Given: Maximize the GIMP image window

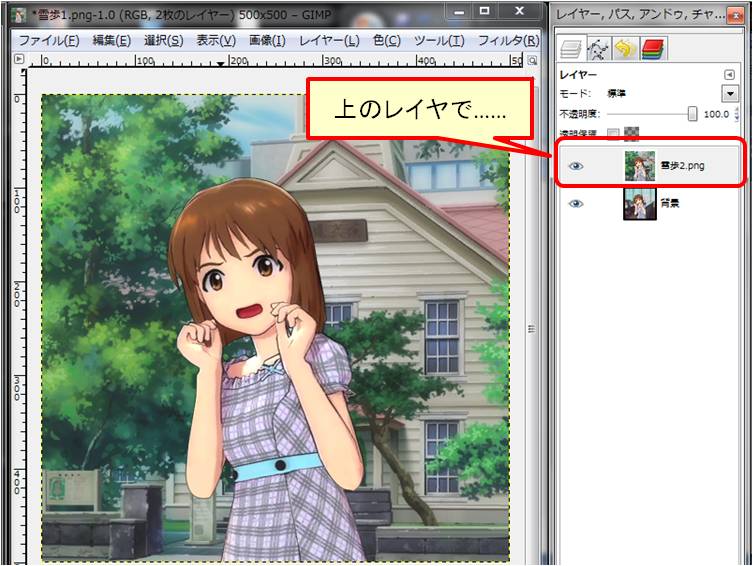Looking at the screenshot, I should tap(485, 11).
